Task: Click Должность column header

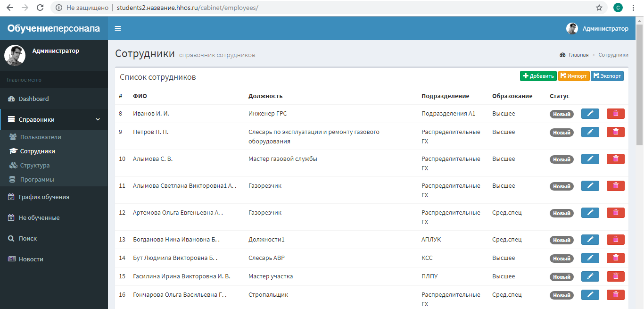Action: (265, 96)
